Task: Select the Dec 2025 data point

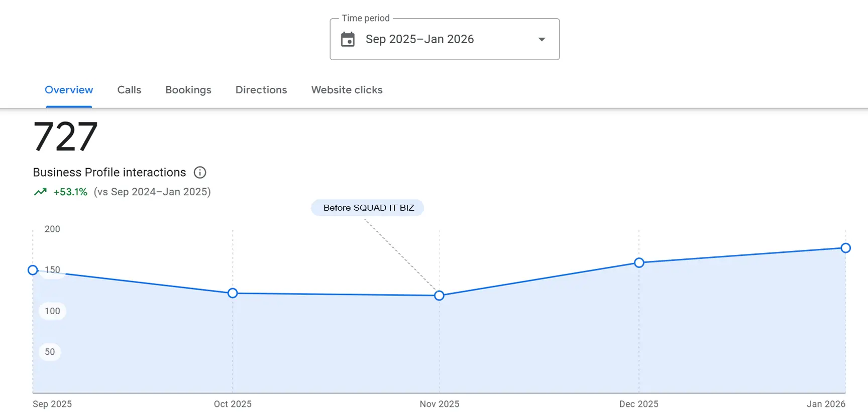Action: pyautogui.click(x=639, y=262)
